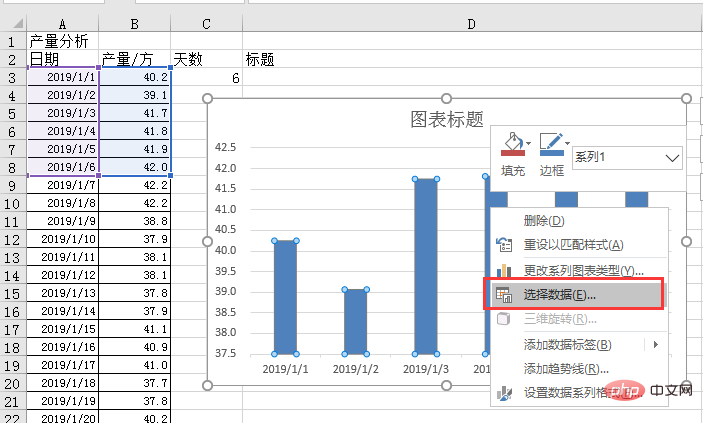Click the 天数 header cell
This screenshot has width=703, height=423.
(x=206, y=59)
